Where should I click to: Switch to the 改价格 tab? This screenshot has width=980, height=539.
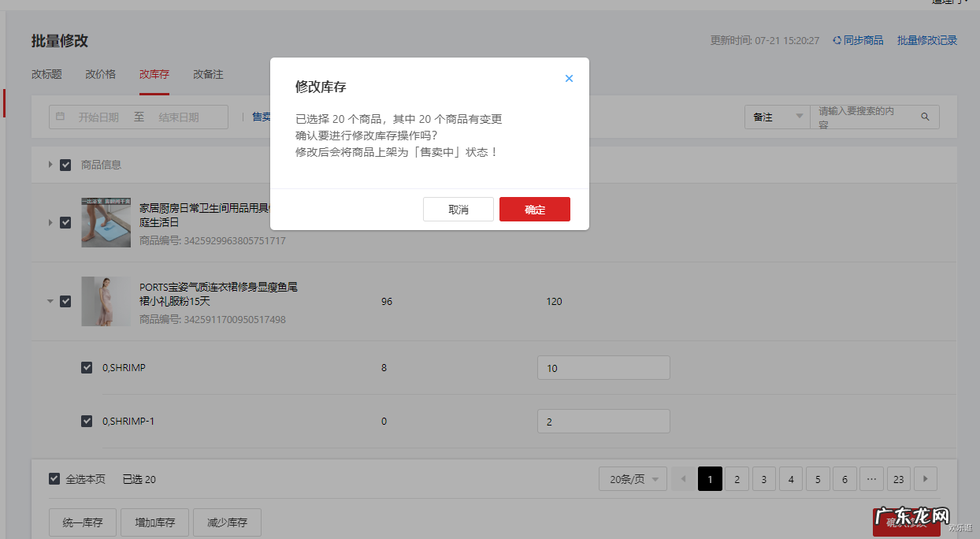100,74
